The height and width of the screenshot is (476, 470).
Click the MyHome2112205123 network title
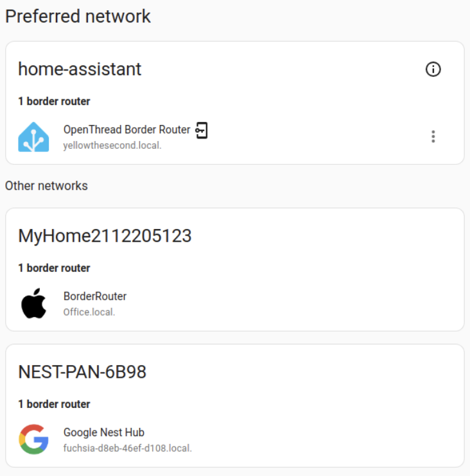tap(105, 236)
